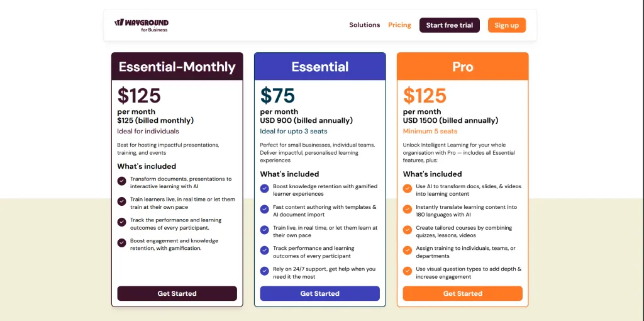Click orange checkmark beside "Assign training to individuals"
644x321 pixels.
(x=408, y=251)
